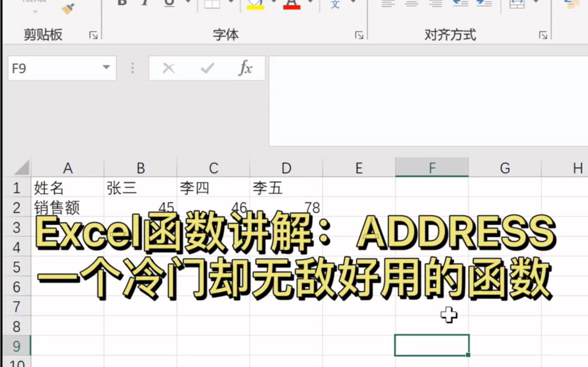Click the phonetic guide 文 button
This screenshot has width=588, height=367.
click(335, 4)
